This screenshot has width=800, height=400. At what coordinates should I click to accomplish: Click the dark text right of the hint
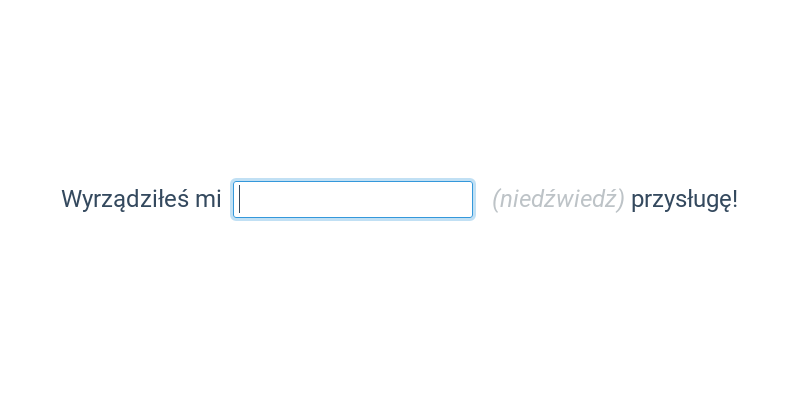684,199
